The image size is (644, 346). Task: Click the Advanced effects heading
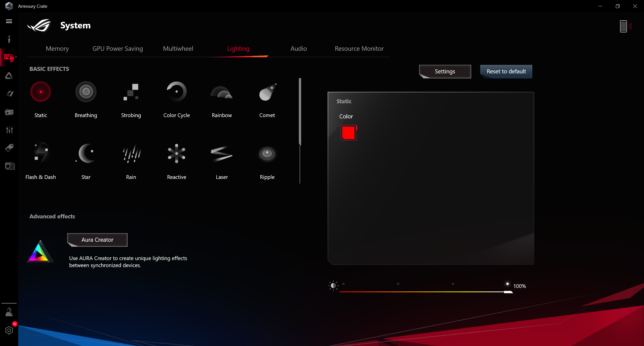pos(52,216)
